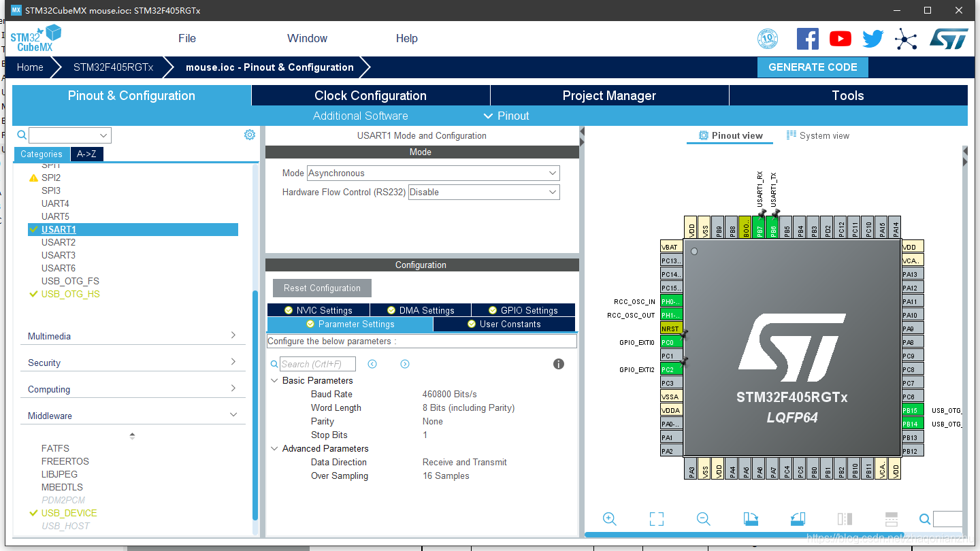Image resolution: width=980 pixels, height=551 pixels.
Task: Open the ST community network icon
Action: coord(906,39)
